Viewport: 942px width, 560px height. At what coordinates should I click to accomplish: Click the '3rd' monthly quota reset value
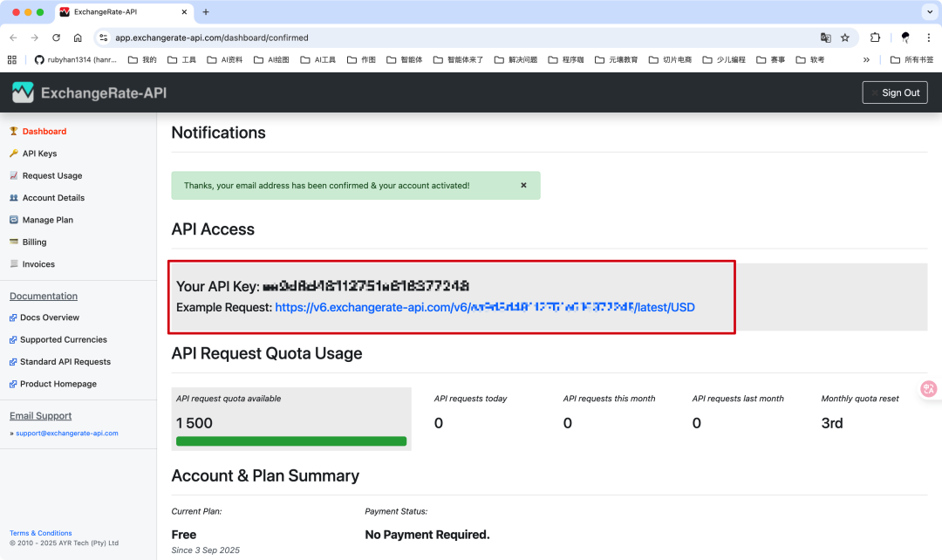coord(832,423)
